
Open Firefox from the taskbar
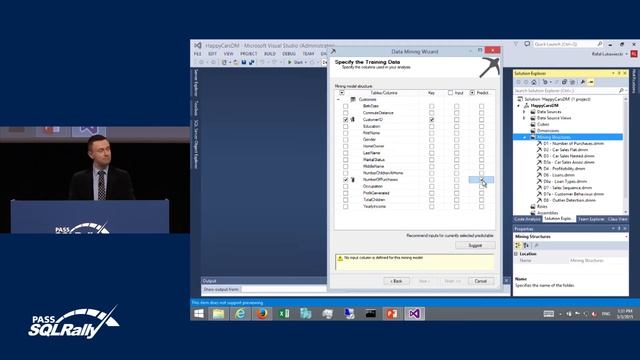point(262,313)
